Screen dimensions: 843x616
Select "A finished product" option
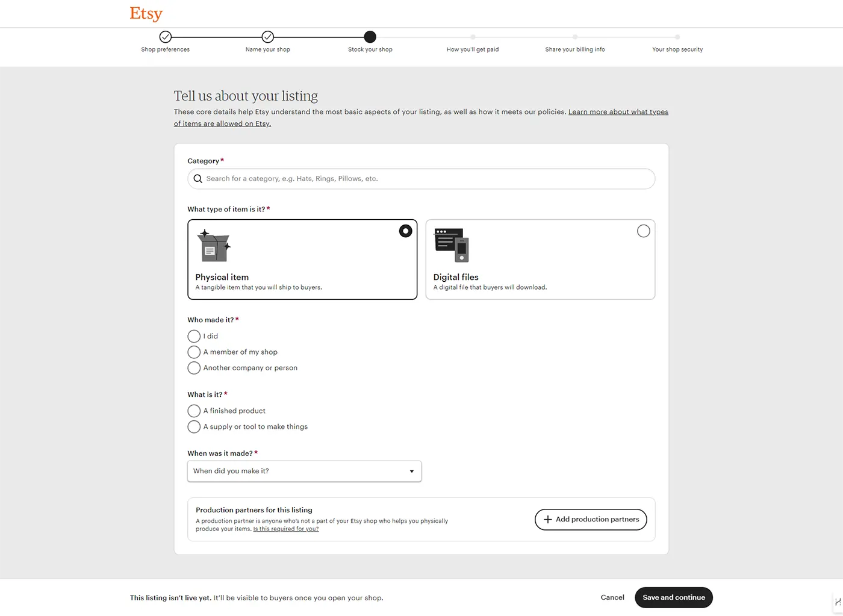194,411
